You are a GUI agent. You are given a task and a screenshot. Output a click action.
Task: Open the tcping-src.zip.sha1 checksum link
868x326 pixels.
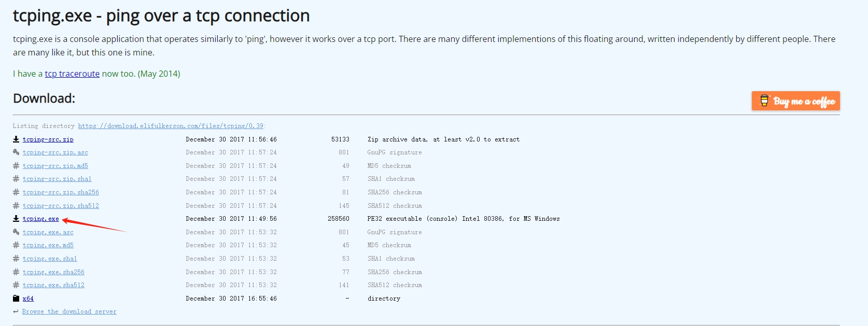57,179
